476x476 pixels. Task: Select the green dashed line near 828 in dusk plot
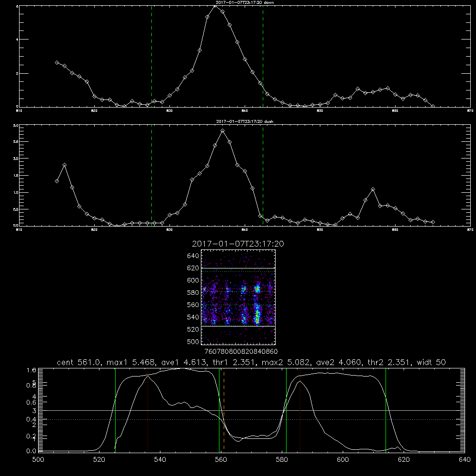pos(151,175)
